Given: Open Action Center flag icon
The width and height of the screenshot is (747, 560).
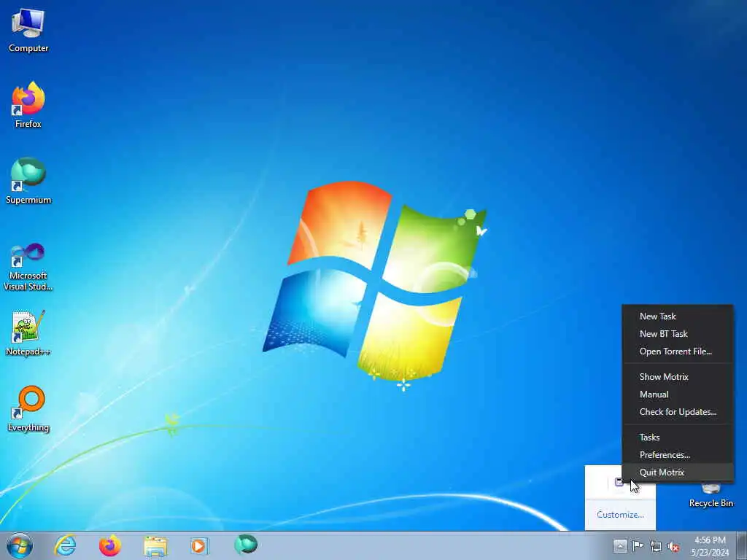Looking at the screenshot, I should [x=638, y=545].
